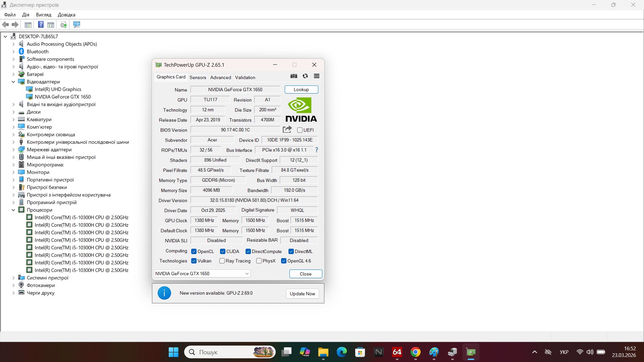
Task: Click the BIOS share/export arrow icon
Action: click(x=287, y=129)
